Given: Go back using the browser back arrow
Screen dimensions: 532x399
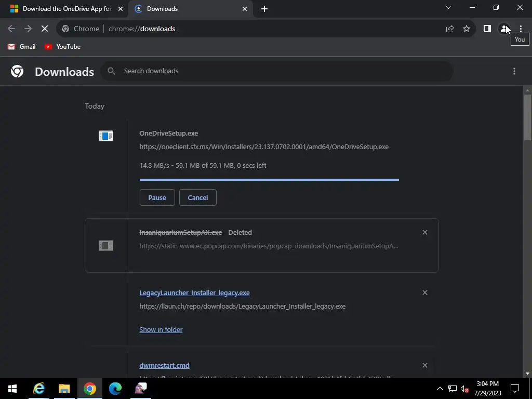Looking at the screenshot, I should coord(11,29).
